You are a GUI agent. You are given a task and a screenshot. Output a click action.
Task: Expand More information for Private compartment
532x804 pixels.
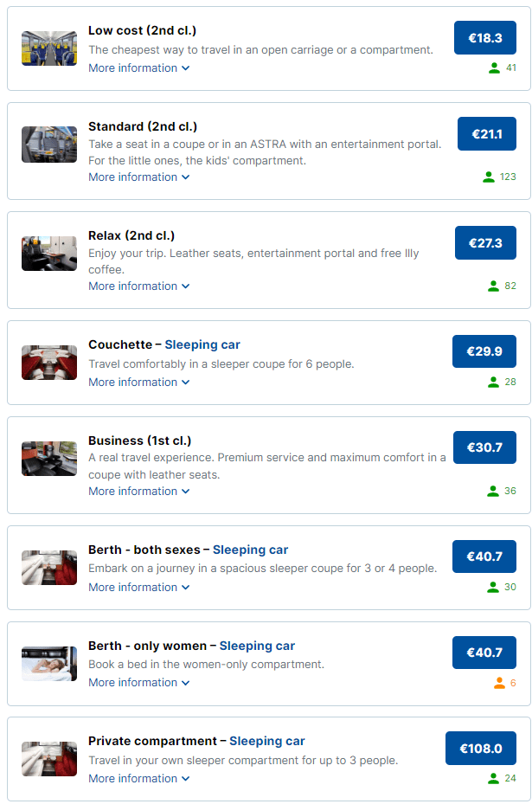click(138, 778)
